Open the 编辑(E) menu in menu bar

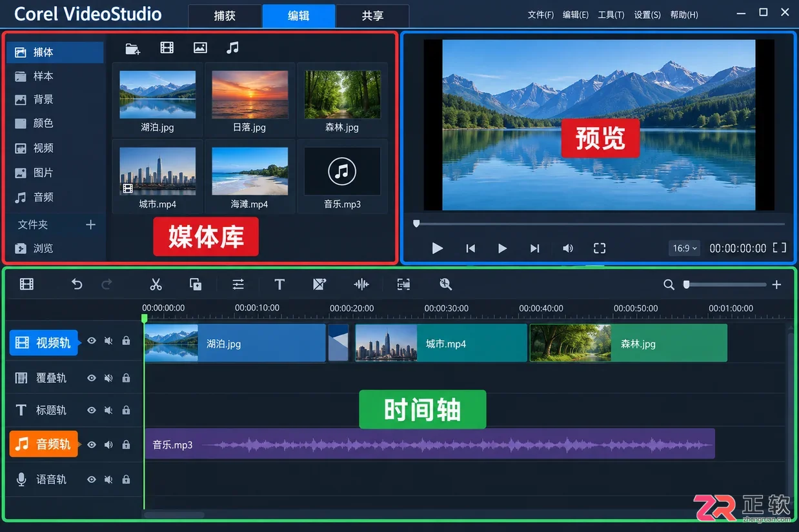coord(576,14)
